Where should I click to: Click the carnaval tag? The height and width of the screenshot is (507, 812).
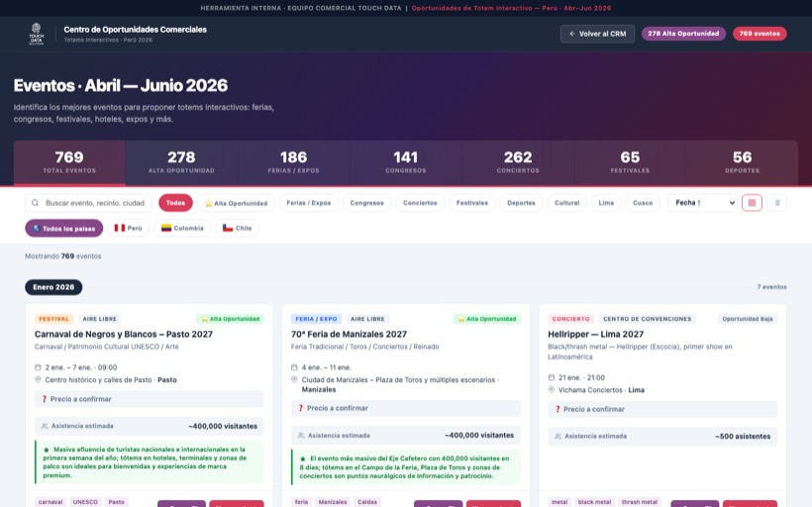(x=51, y=502)
